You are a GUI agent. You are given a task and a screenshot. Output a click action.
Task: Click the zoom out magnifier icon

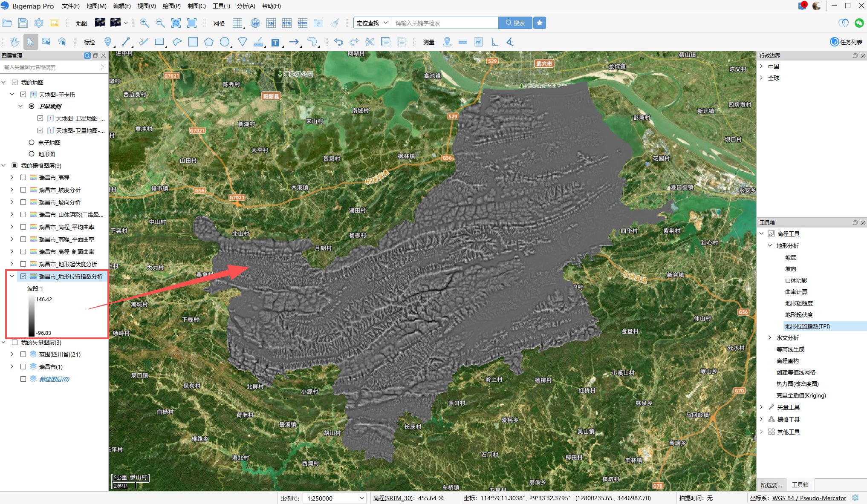(x=160, y=23)
